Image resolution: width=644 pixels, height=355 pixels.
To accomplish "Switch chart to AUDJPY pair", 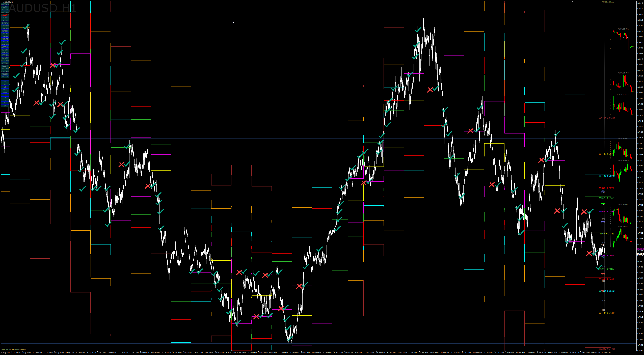I will 5,10.
